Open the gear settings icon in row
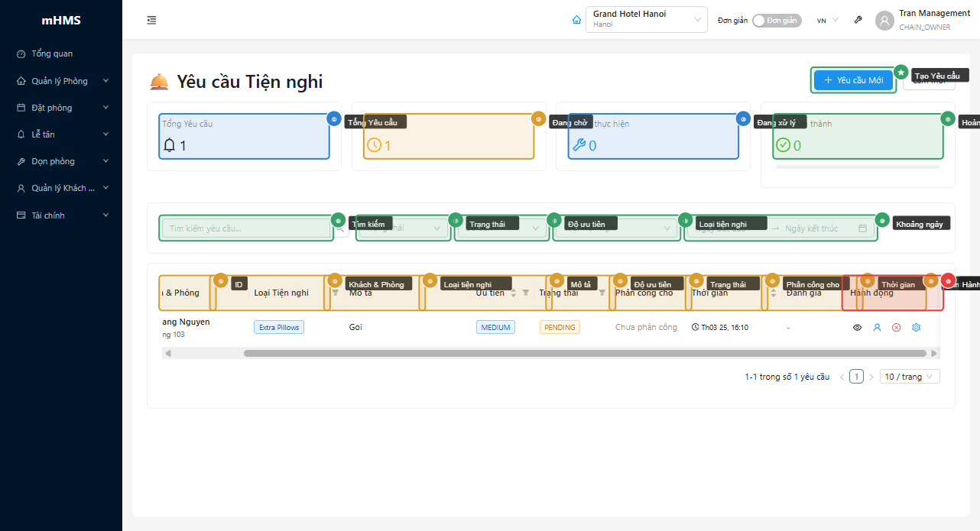 click(916, 328)
